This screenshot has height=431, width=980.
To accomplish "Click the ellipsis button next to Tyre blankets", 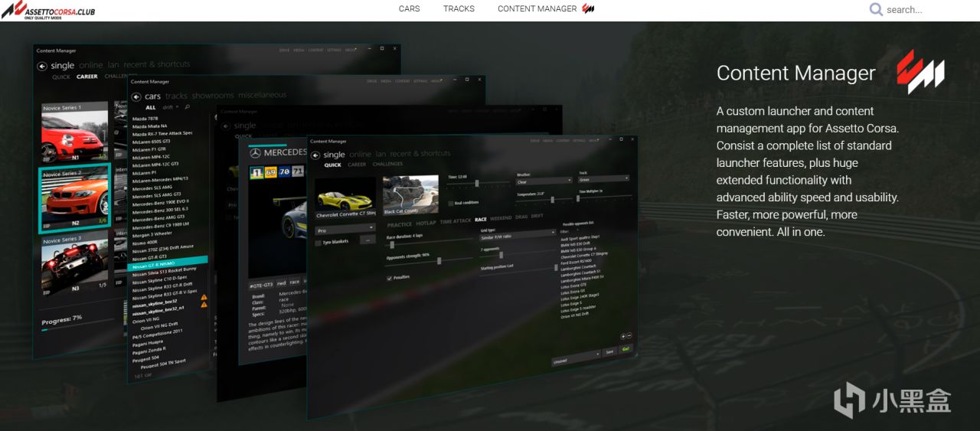I will point(367,240).
